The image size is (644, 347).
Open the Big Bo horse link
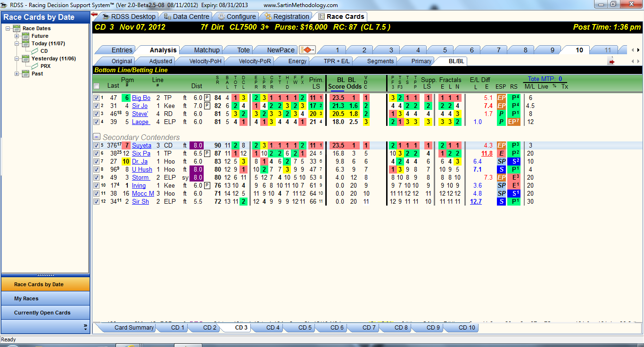(x=141, y=98)
